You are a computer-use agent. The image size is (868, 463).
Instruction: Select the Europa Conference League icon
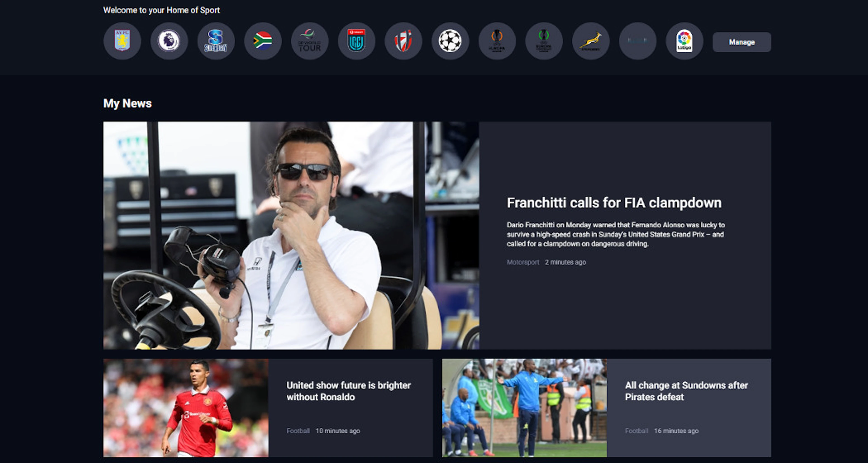(544, 41)
